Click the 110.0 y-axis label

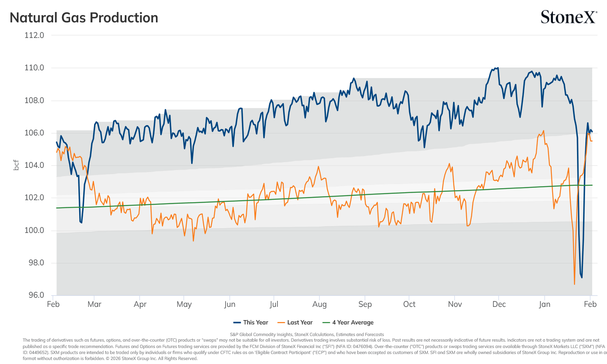click(34, 68)
